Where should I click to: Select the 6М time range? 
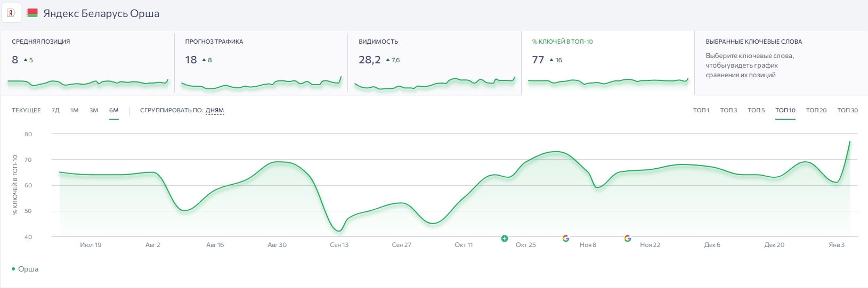pyautogui.click(x=114, y=110)
